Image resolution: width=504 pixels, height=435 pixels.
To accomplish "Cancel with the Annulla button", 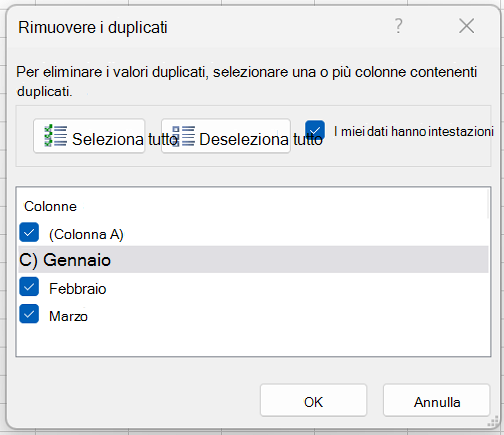I will [x=437, y=400].
